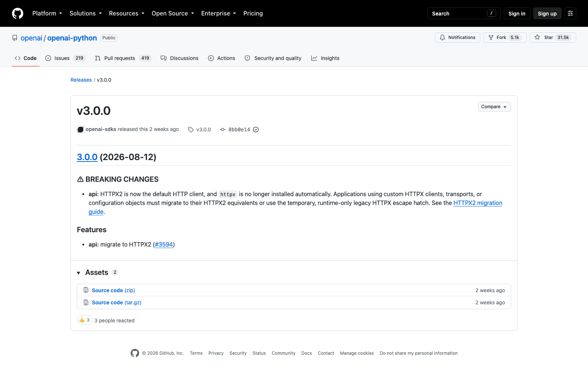The image size is (588, 368).
Task: Click the Public visibility badge
Action: pos(109,38)
